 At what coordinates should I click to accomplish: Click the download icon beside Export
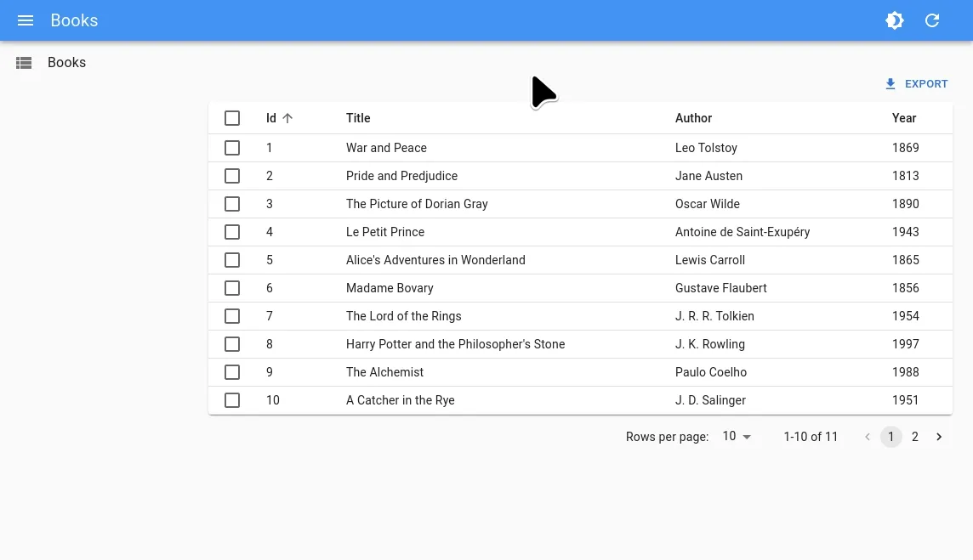point(890,84)
